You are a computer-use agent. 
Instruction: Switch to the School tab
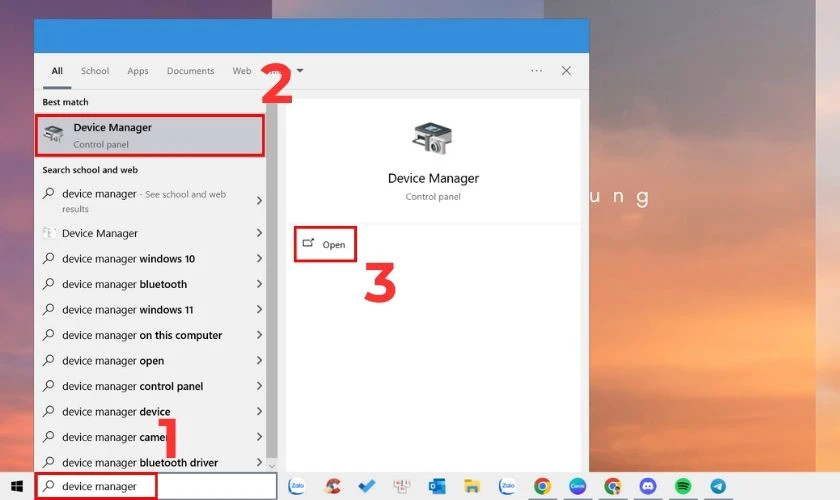click(x=95, y=71)
